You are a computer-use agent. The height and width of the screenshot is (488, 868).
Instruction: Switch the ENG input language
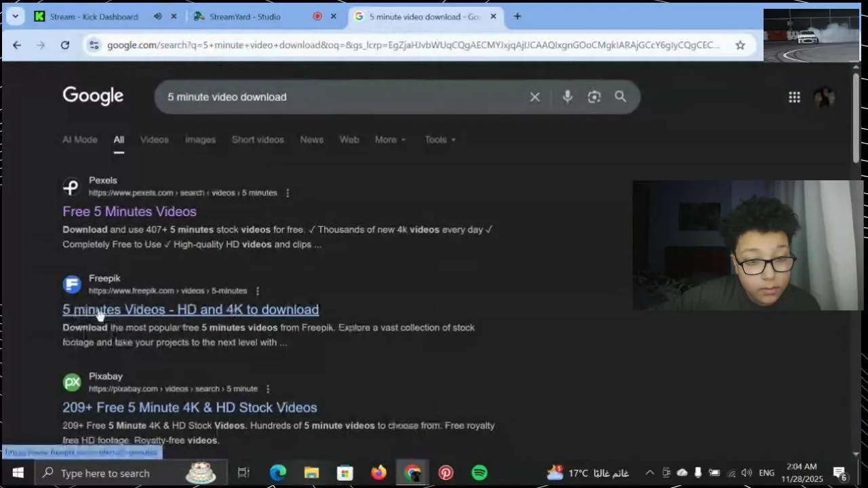(767, 473)
